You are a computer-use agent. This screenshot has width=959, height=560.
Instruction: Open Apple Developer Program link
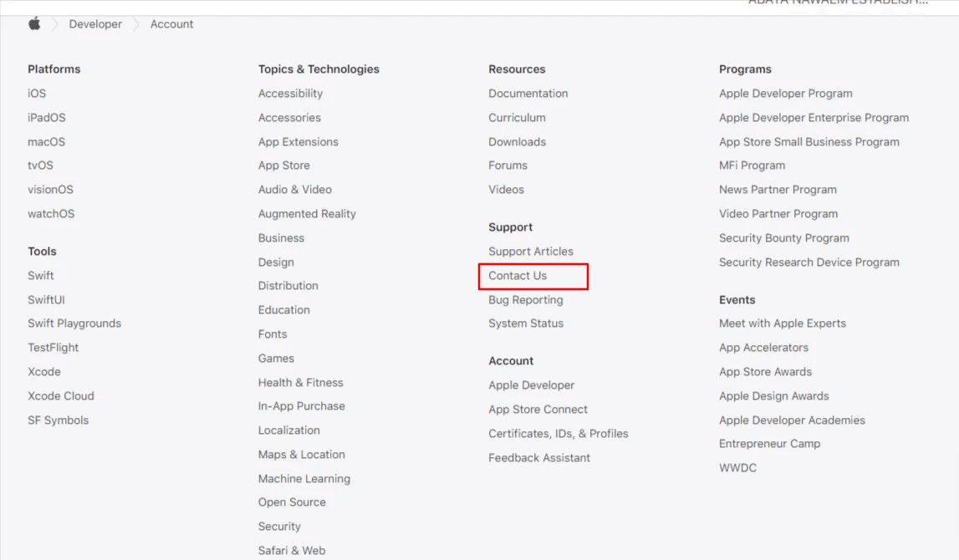pos(786,94)
